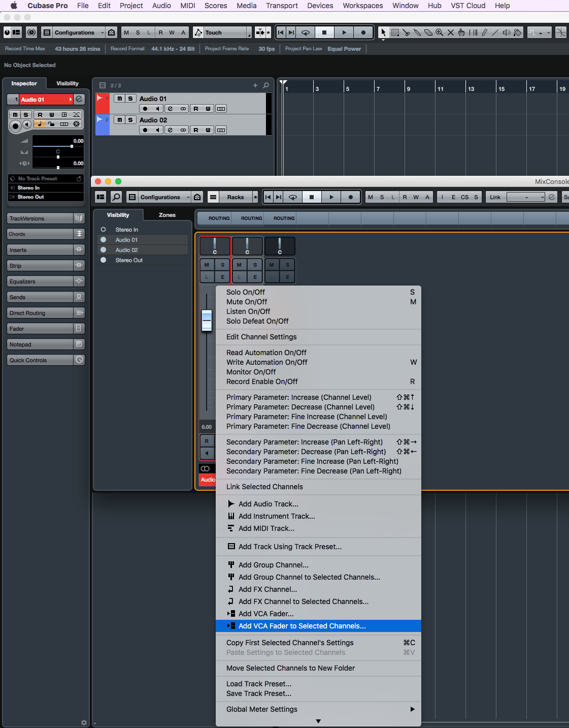Click the Apple menu icon

tap(14, 6)
